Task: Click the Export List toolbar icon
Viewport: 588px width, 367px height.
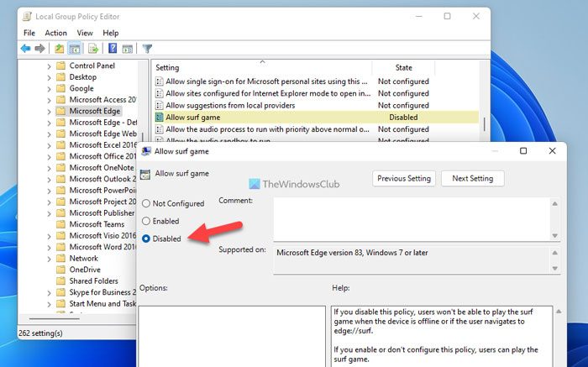Action: pyautogui.click(x=93, y=49)
